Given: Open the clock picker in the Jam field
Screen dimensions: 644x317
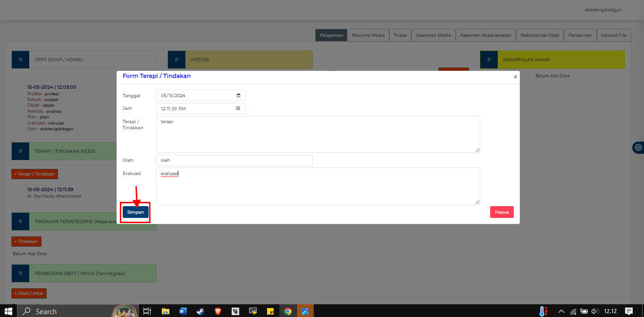Looking at the screenshot, I should click(238, 108).
